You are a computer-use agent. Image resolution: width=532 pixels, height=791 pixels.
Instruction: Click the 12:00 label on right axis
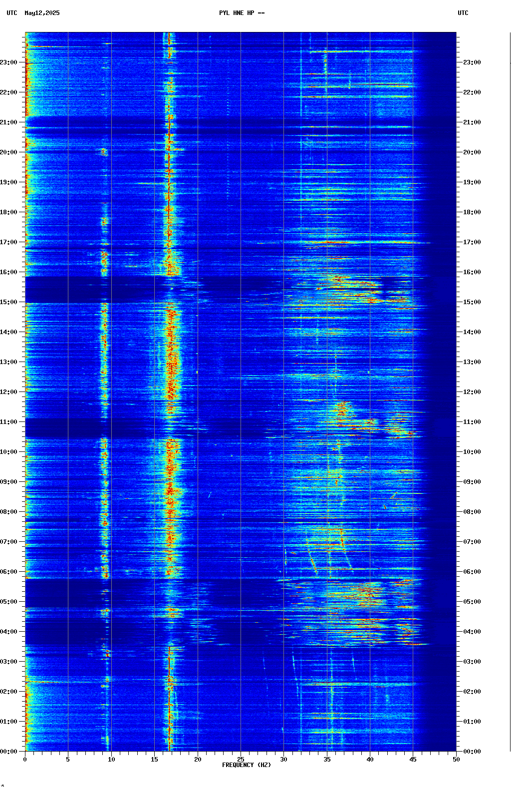[x=472, y=392]
